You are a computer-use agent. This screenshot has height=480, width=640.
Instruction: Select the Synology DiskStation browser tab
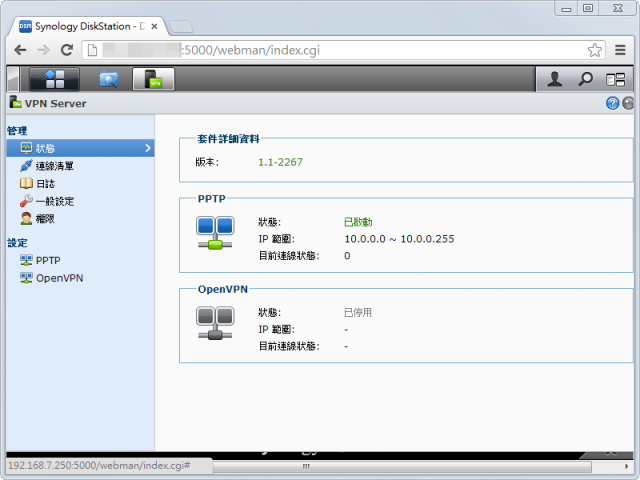click(x=88, y=27)
